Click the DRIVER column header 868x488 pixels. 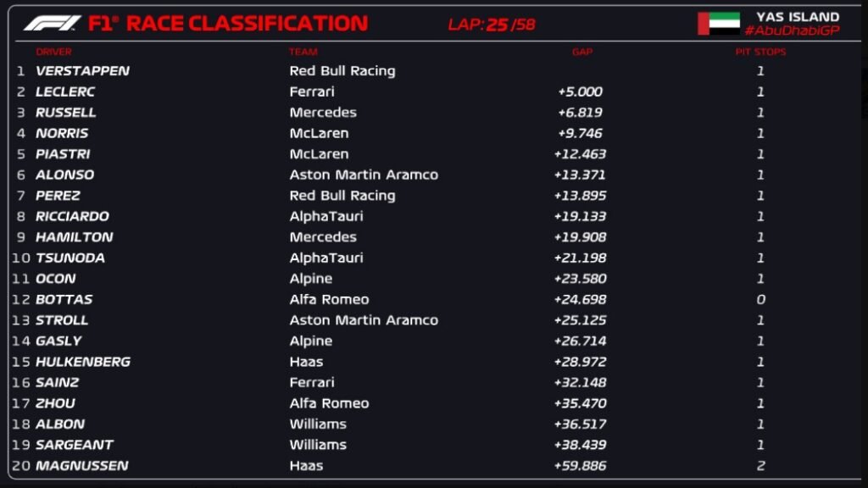[x=53, y=52]
